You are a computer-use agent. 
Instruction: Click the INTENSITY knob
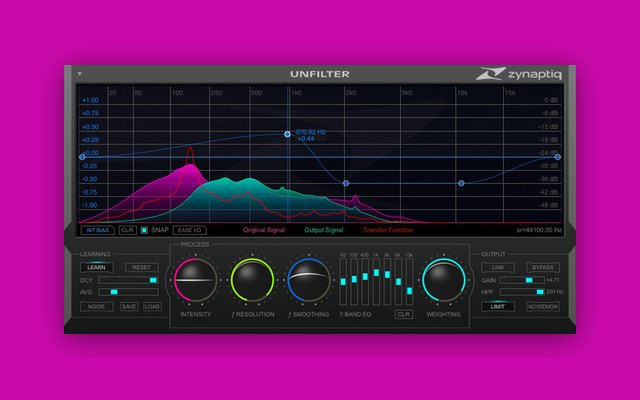pos(196,280)
